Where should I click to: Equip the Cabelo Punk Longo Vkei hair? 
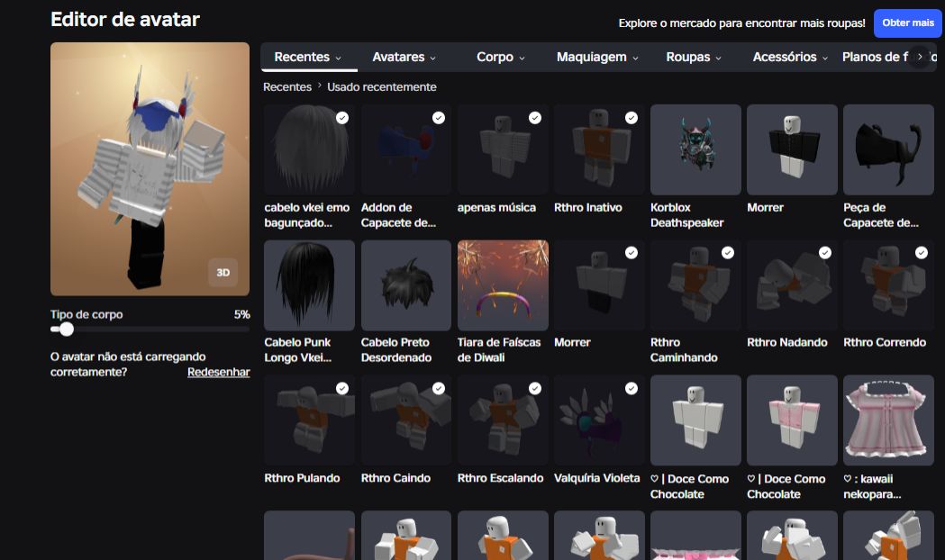309,285
